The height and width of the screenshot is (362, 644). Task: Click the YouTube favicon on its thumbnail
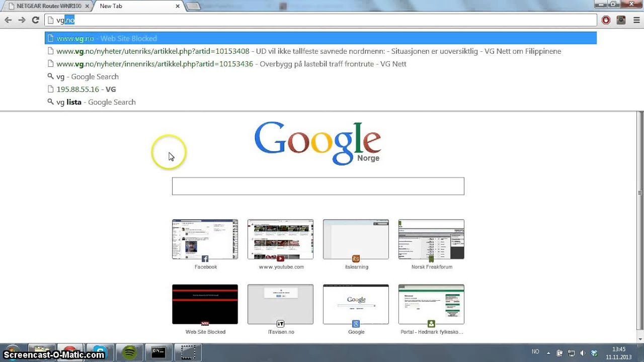281,259
